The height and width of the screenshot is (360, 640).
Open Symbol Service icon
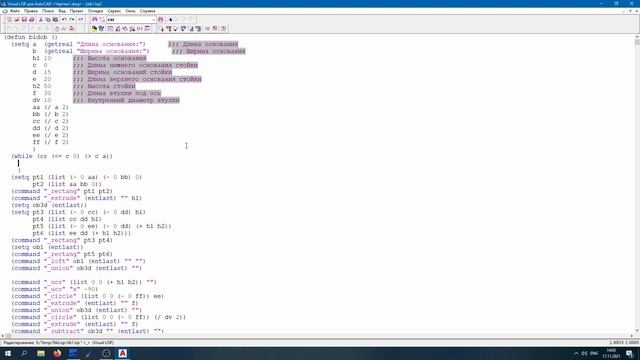tap(133, 29)
